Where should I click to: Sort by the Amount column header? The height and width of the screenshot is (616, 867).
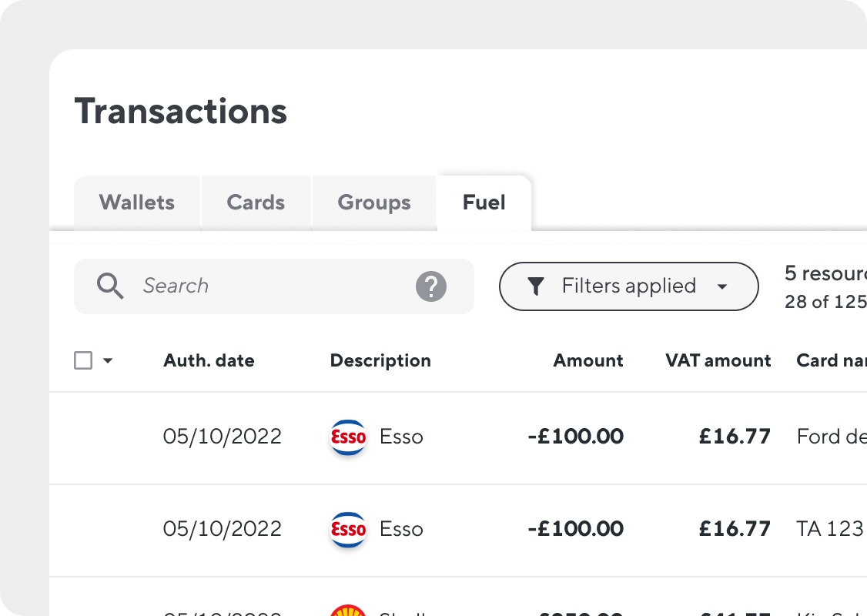(x=588, y=360)
